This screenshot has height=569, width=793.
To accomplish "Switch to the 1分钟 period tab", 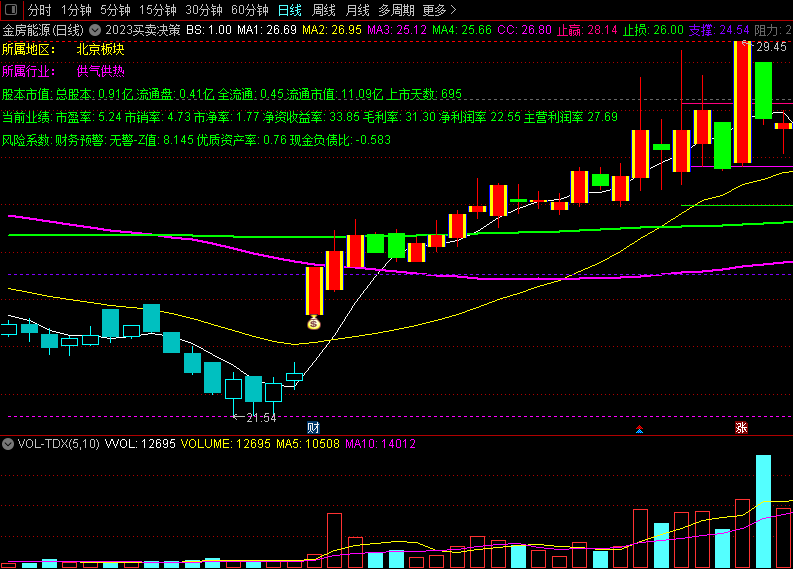I will pos(76,10).
